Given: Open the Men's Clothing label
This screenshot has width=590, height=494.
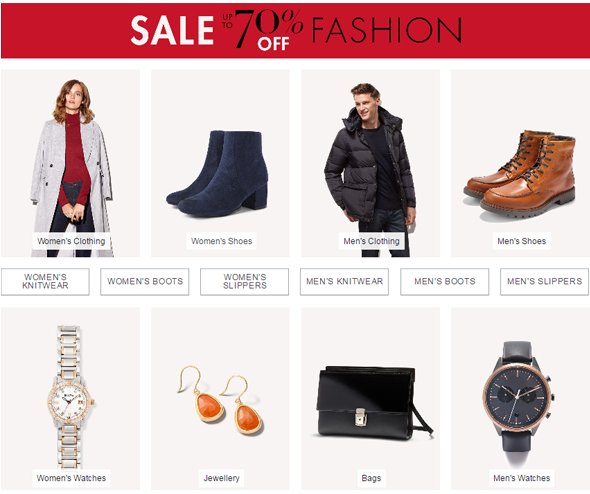Looking at the screenshot, I should point(371,241).
